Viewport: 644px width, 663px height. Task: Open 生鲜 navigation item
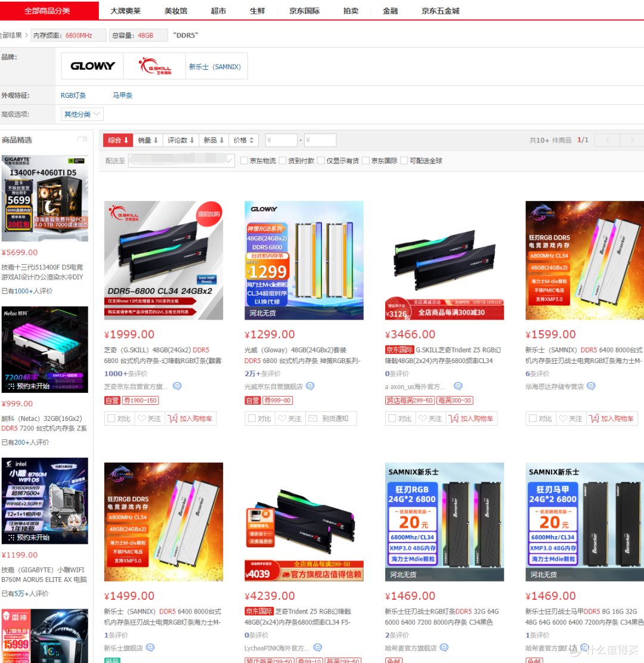pyautogui.click(x=257, y=11)
